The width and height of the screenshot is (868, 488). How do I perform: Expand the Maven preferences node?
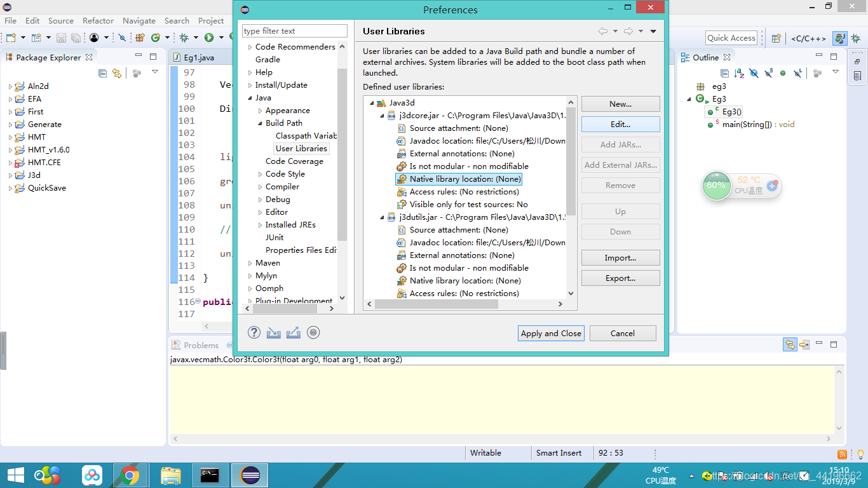pos(250,263)
